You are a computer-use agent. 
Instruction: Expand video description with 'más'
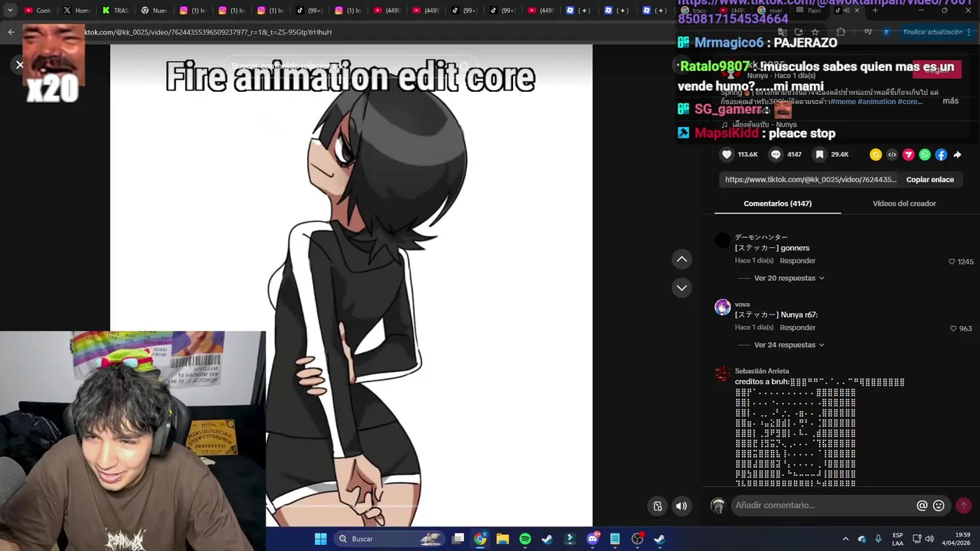[x=950, y=101]
